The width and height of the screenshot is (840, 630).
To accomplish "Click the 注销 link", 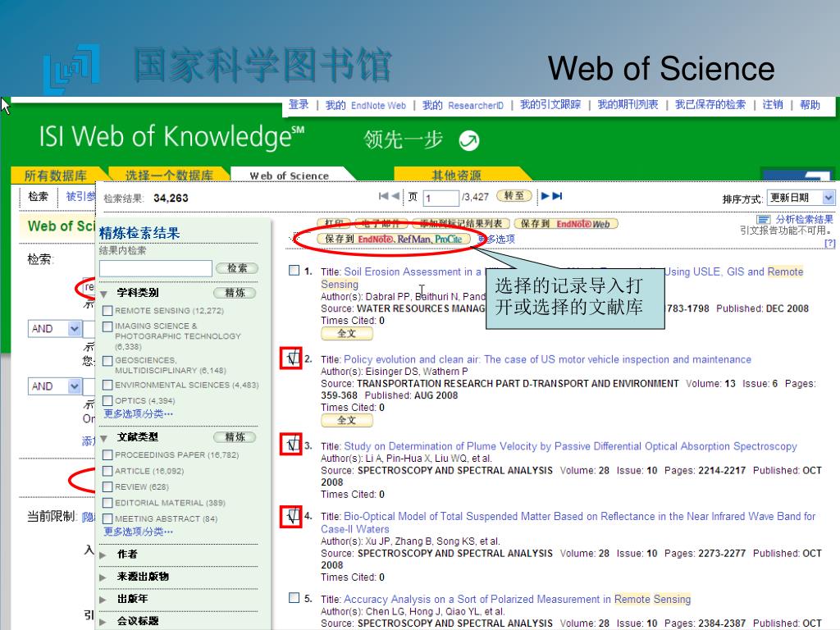I will click(x=773, y=104).
